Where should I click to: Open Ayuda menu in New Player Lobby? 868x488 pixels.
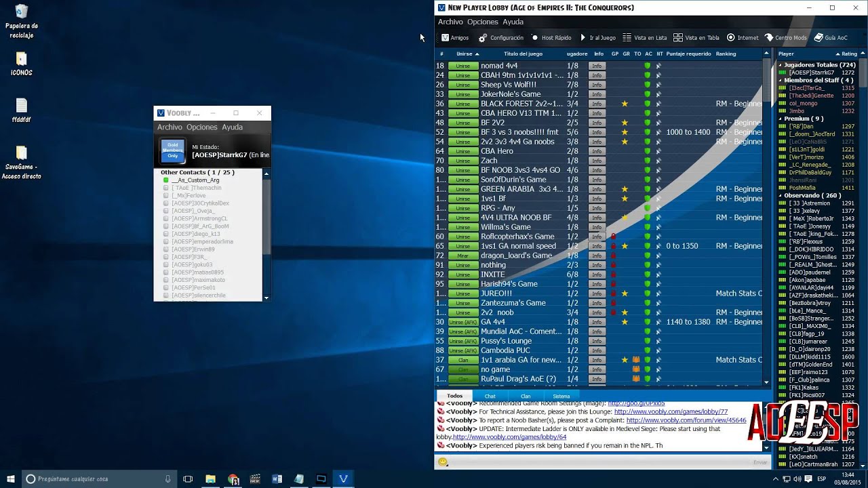point(513,22)
